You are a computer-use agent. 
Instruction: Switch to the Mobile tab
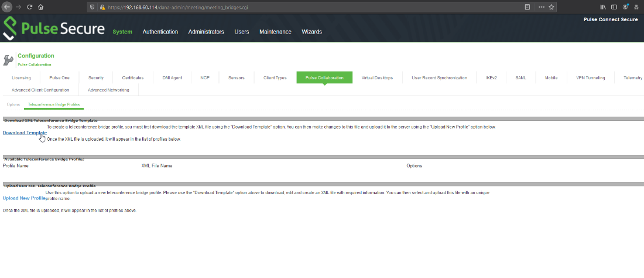point(551,78)
